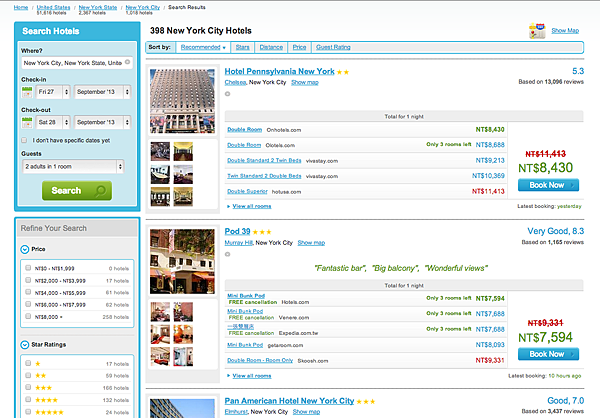Select Twin Standard 2 Double Beds room

264,176
